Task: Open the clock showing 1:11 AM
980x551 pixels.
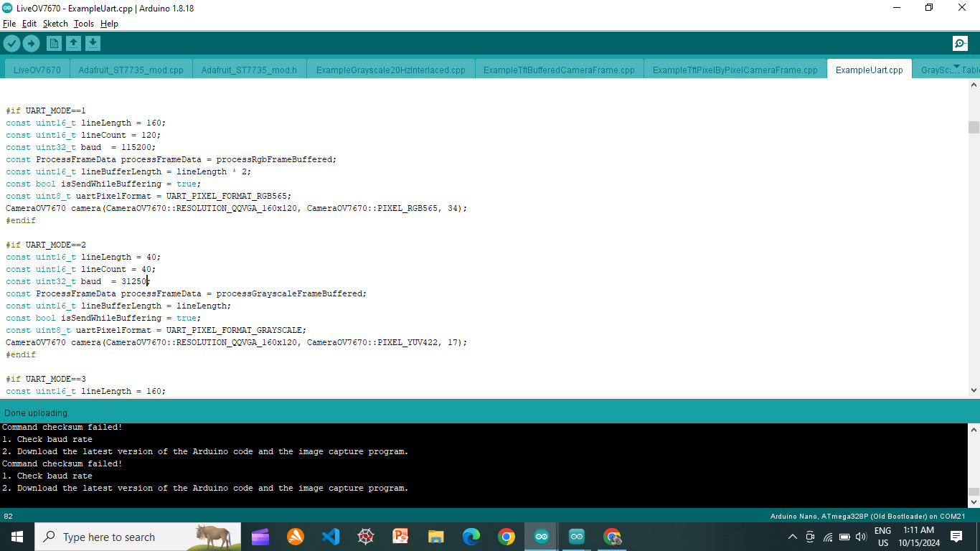Action: pyautogui.click(x=918, y=537)
